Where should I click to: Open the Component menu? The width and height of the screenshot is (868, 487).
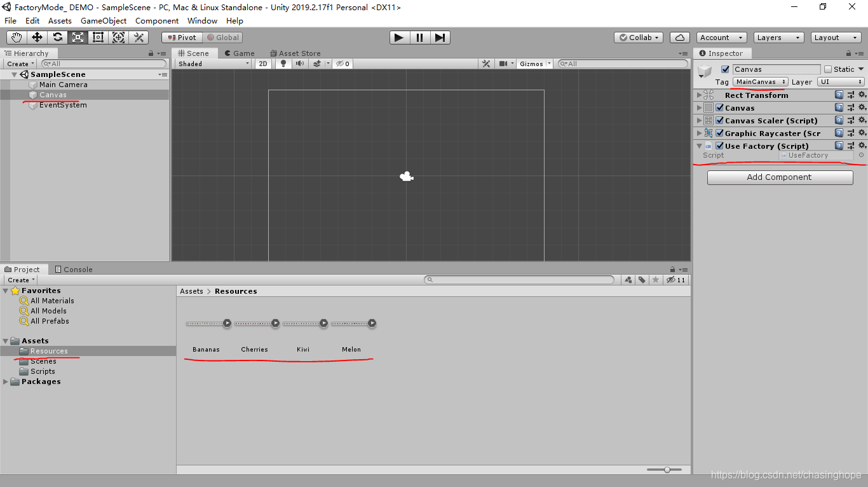pos(157,21)
